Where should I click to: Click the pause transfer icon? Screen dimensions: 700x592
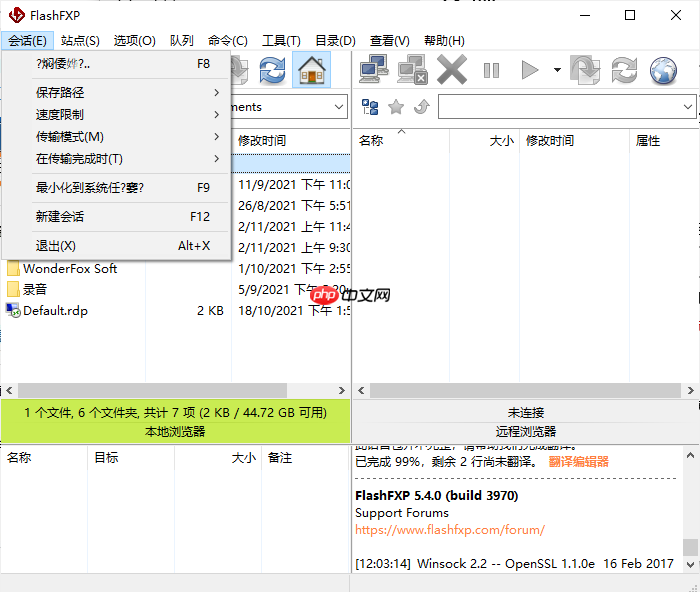(491, 70)
